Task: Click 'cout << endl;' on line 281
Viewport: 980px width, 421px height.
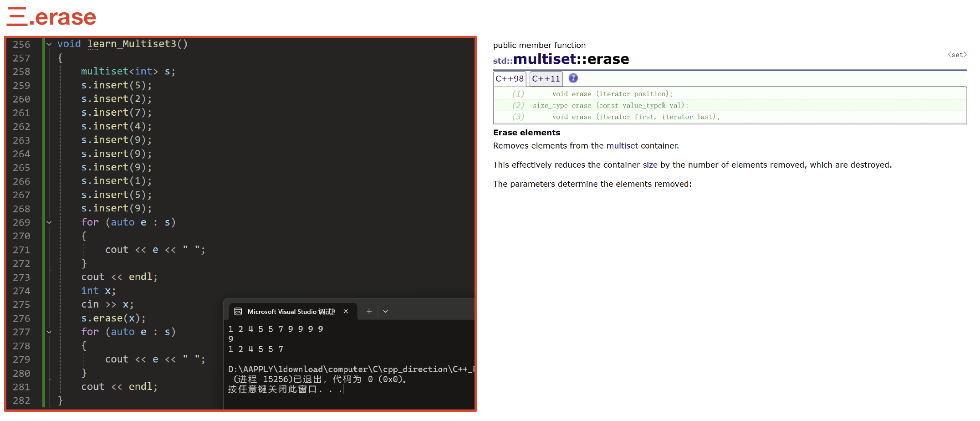Action: pyautogui.click(x=119, y=387)
